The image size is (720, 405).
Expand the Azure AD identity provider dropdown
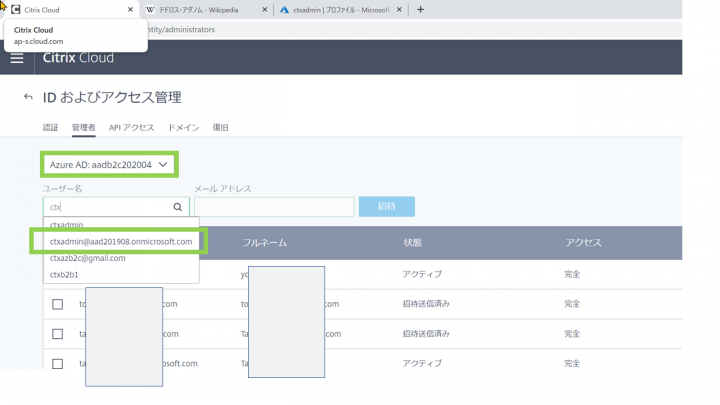[108, 164]
